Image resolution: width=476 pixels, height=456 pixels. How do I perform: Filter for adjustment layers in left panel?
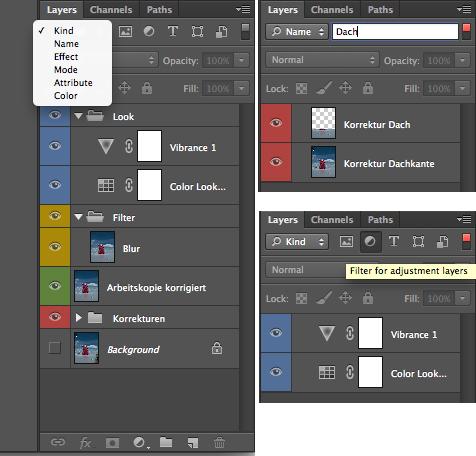149,32
